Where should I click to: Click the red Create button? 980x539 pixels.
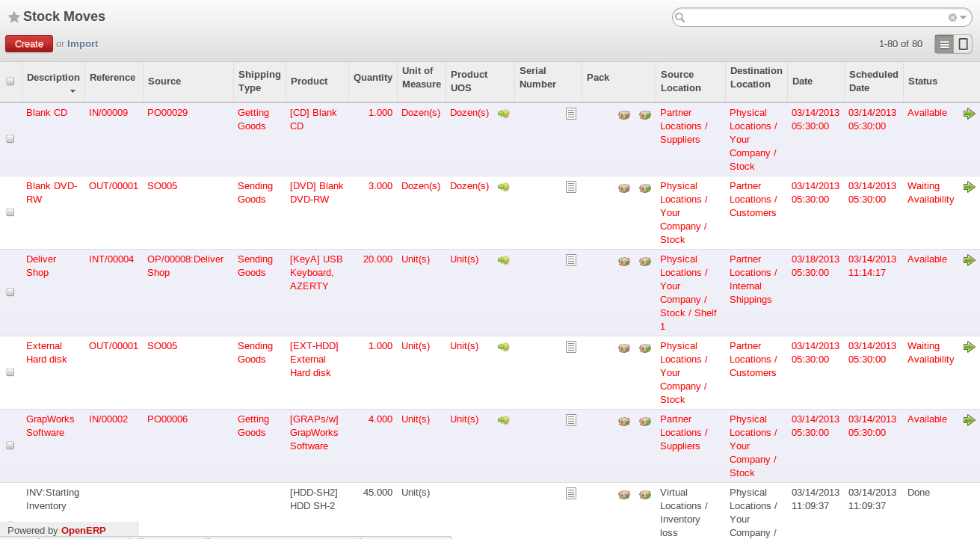tap(29, 44)
